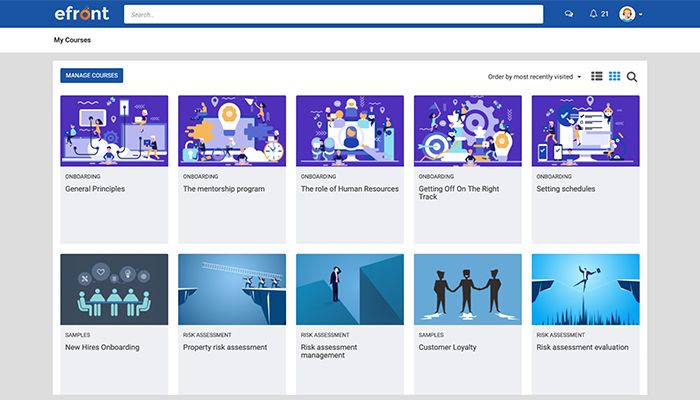Open Risk assessment evaluation course
Screen dimensions: 700x400
pos(582,347)
